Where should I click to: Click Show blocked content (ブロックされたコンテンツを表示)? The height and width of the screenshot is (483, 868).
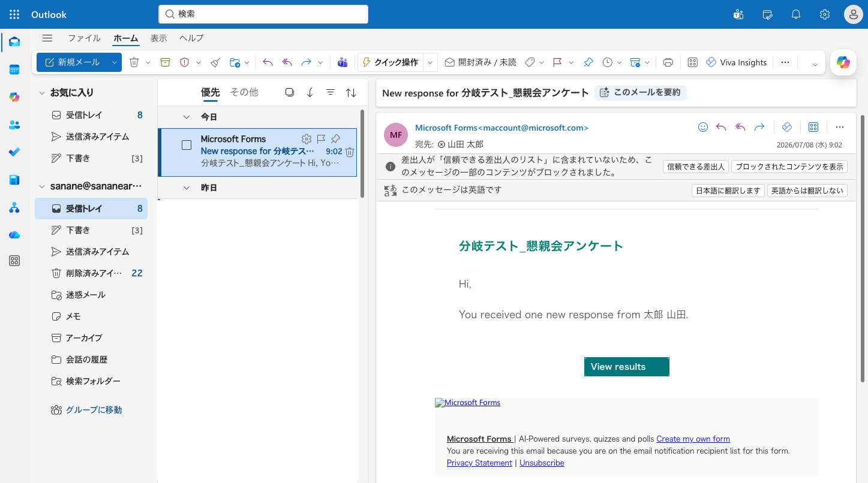tap(789, 167)
